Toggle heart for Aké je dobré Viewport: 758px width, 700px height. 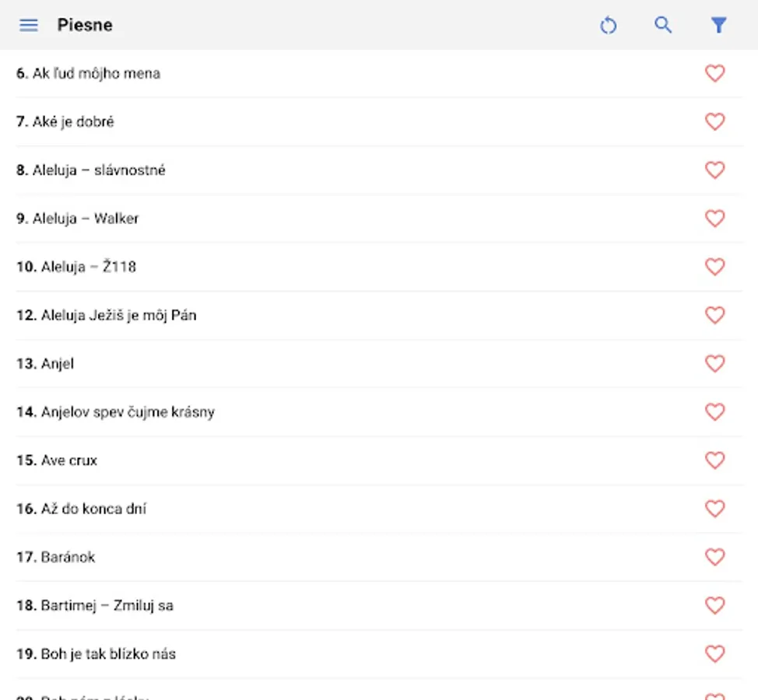(x=714, y=121)
